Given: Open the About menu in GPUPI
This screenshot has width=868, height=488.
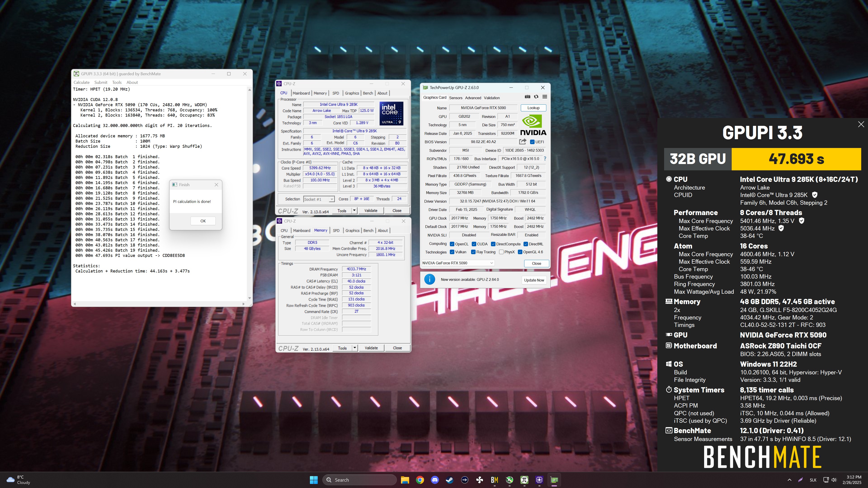Looking at the screenshot, I should pyautogui.click(x=132, y=82).
